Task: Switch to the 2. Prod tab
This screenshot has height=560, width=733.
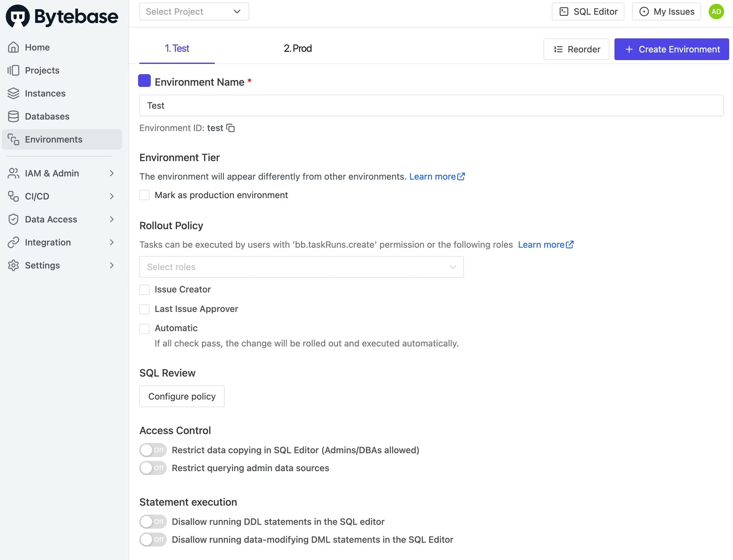Action: coord(297,49)
